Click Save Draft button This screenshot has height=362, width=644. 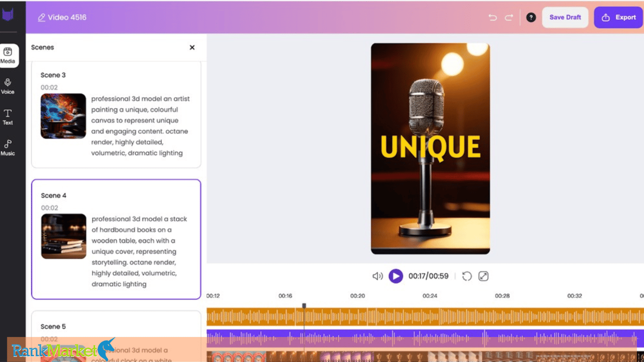[565, 17]
